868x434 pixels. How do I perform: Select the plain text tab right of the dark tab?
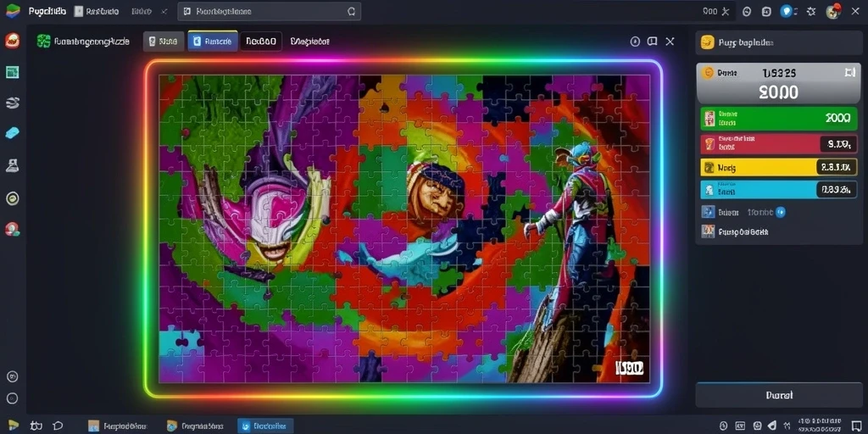tap(309, 41)
